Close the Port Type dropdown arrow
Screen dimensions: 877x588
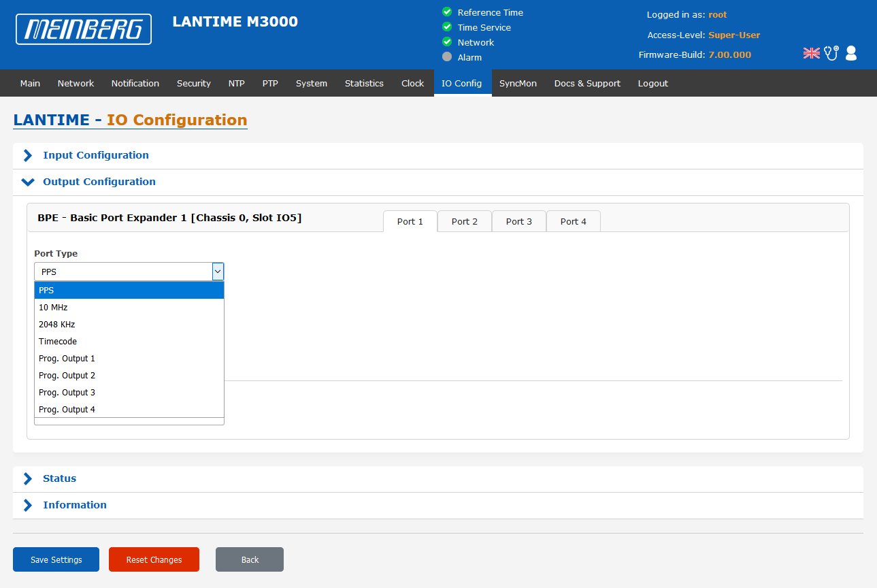point(218,272)
